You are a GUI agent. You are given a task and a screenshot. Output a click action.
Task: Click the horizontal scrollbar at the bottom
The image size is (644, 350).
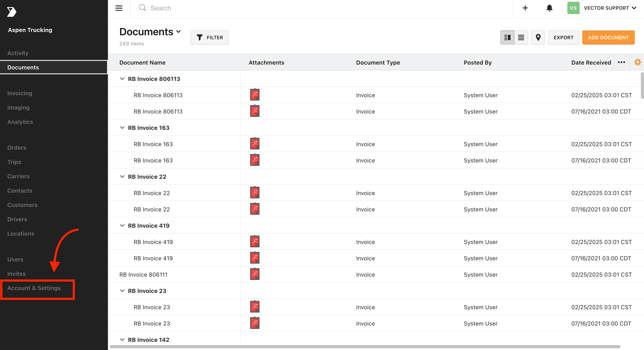365,347
